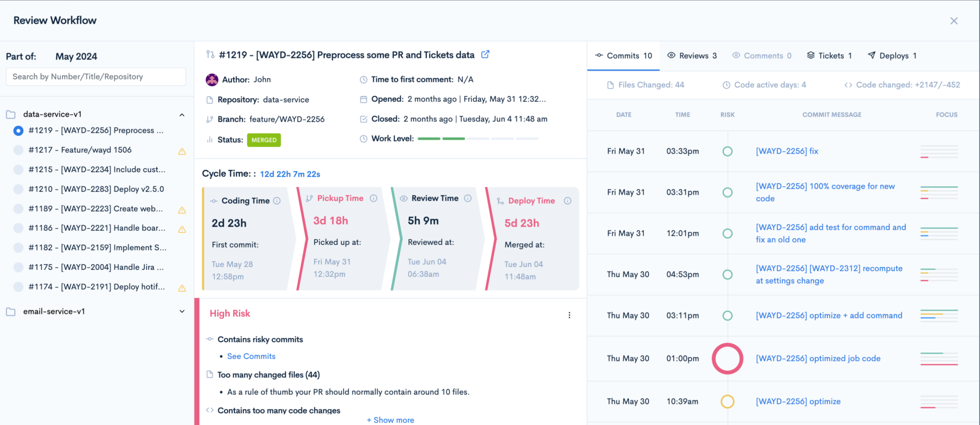Click the info icon beside Pickup Time
Image resolution: width=980 pixels, height=425 pixels.
point(373,198)
